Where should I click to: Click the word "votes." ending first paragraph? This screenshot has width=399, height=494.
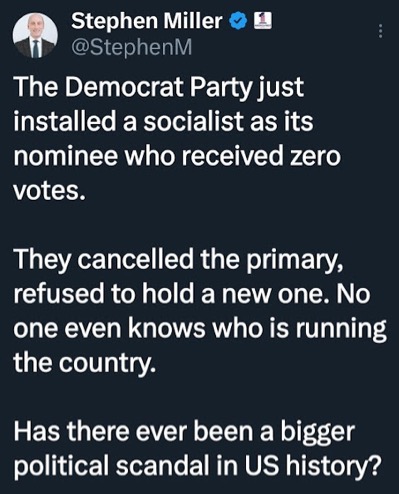click(49, 191)
